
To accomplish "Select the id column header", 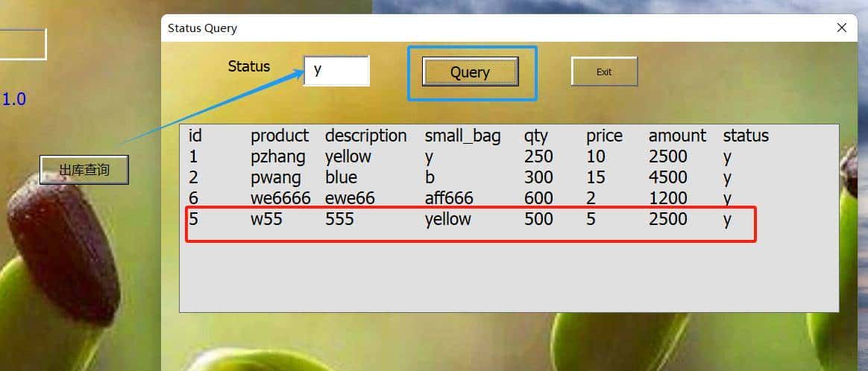I will [195, 136].
